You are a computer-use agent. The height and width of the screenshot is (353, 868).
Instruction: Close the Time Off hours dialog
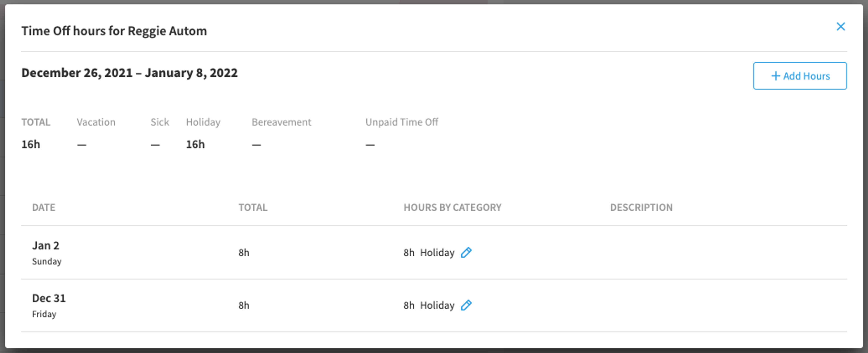point(841,27)
